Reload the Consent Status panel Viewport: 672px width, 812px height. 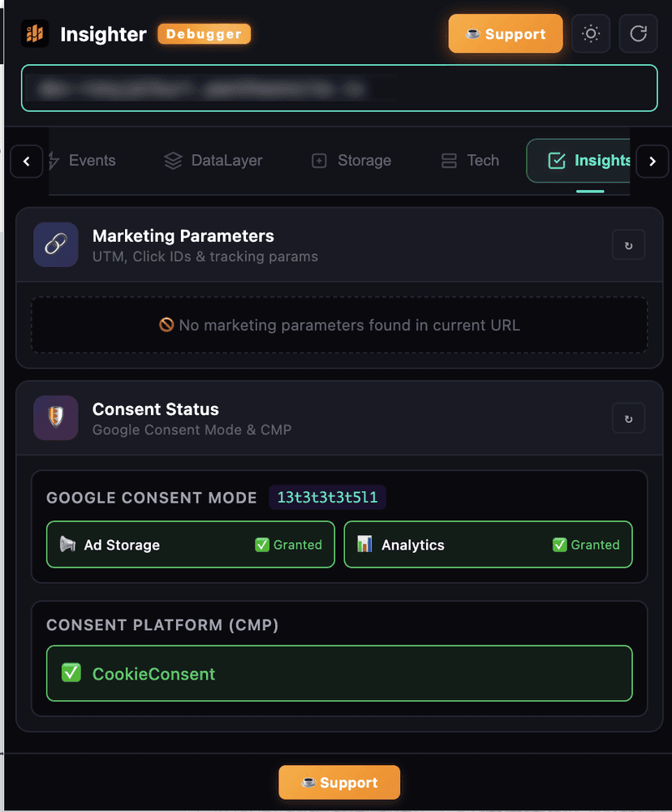click(x=629, y=417)
